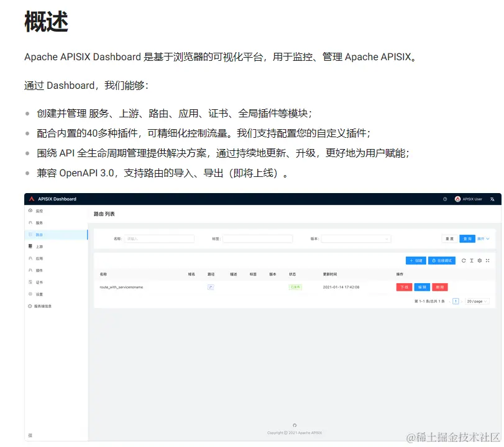This screenshot has width=504, height=447.
Task: Click the 概述 heading
Action: click(46, 22)
